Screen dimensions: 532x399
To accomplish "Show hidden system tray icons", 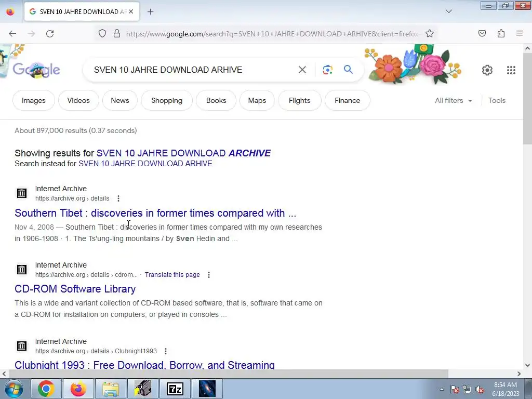I will [442, 389].
